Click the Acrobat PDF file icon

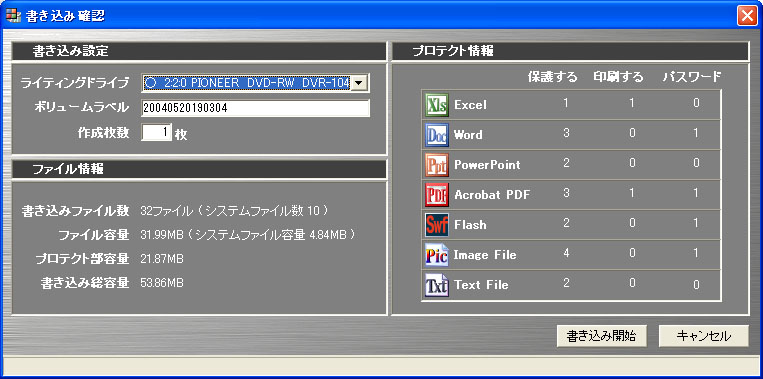(436, 195)
